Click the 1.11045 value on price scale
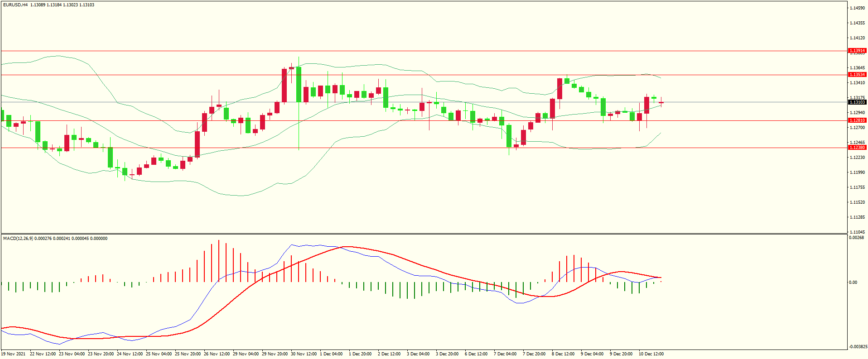The height and width of the screenshot is (359, 868). click(x=857, y=232)
